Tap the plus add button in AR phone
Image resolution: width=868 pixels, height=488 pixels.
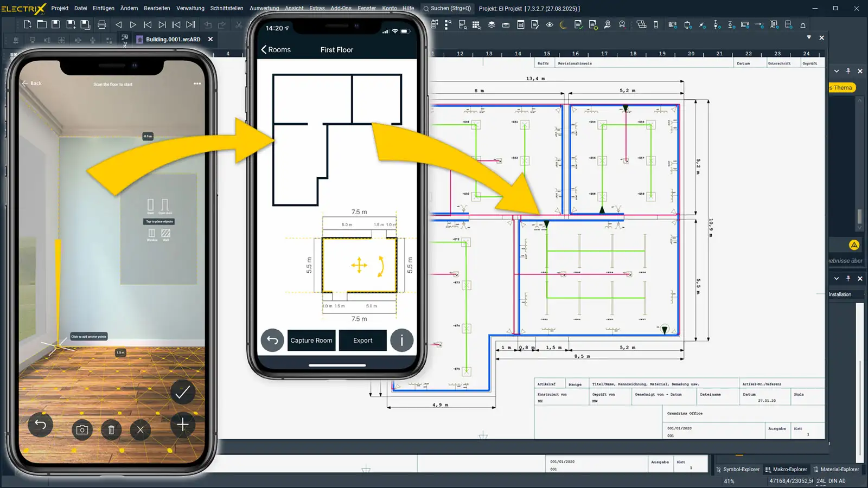183,425
